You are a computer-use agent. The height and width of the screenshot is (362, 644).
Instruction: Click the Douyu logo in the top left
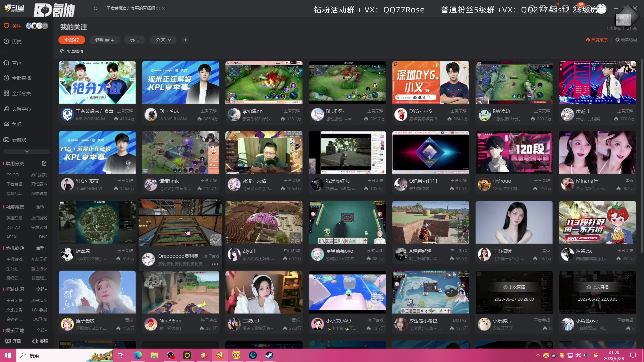(x=14, y=8)
